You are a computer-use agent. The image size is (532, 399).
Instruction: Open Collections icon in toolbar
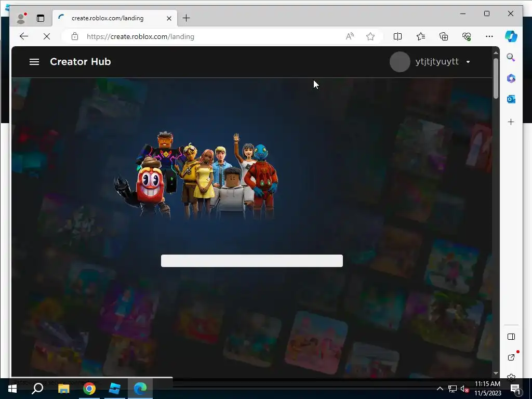point(444,36)
